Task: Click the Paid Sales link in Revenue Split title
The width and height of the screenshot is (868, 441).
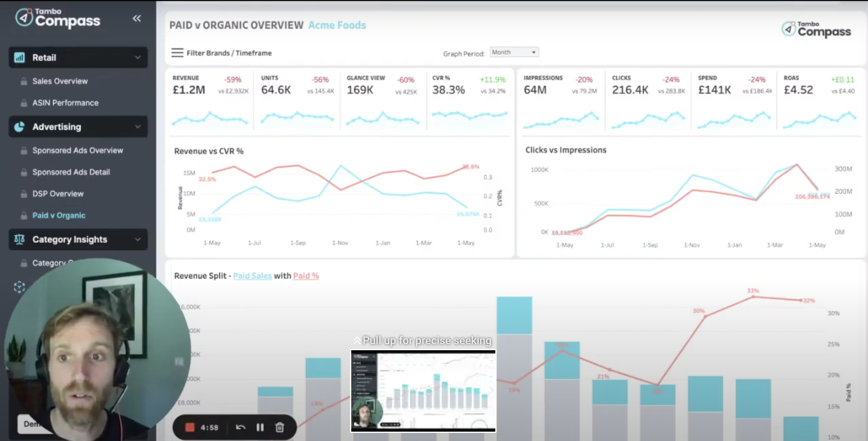Action: 252,276
